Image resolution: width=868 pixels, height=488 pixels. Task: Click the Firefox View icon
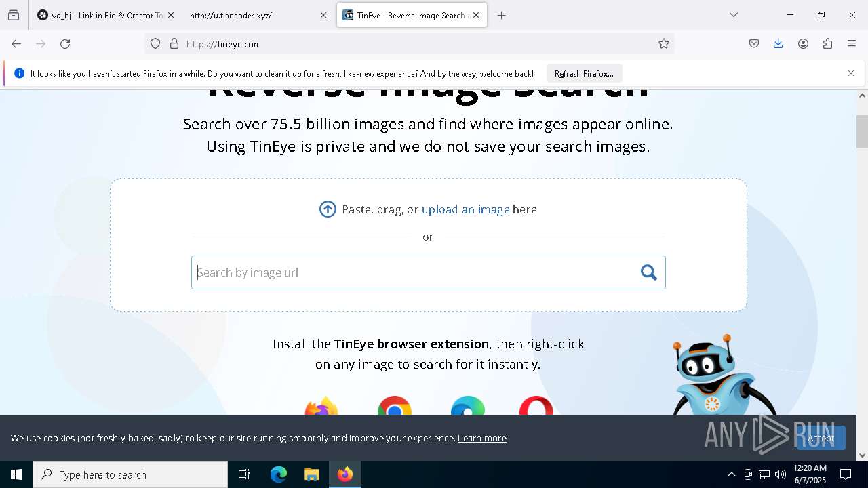14,15
